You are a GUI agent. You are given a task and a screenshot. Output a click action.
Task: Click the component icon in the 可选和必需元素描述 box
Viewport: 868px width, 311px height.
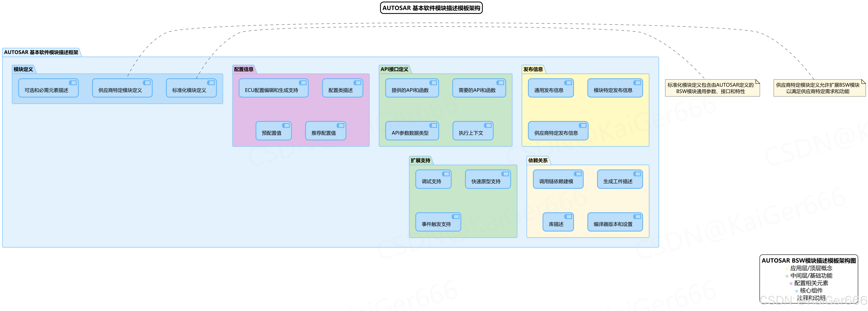click(x=73, y=83)
